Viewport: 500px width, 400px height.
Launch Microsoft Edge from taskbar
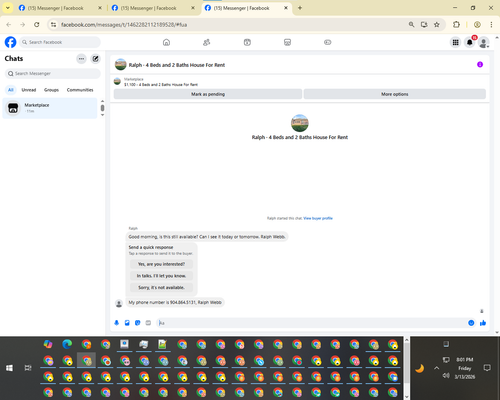point(67,344)
